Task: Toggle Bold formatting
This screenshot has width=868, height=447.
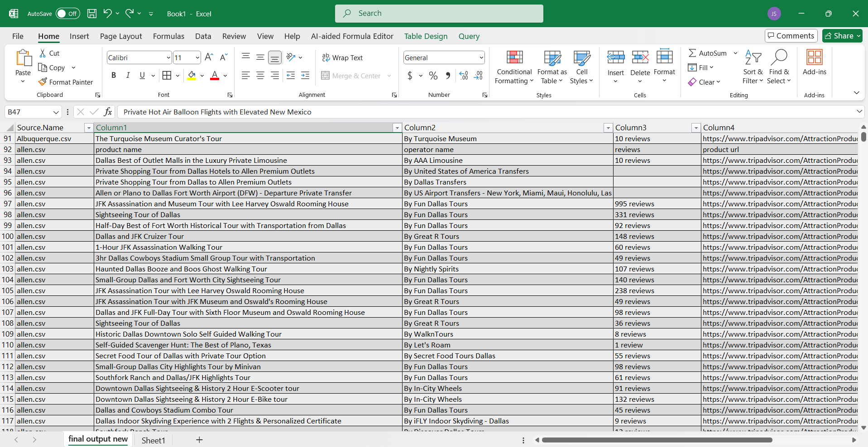Action: [114, 76]
